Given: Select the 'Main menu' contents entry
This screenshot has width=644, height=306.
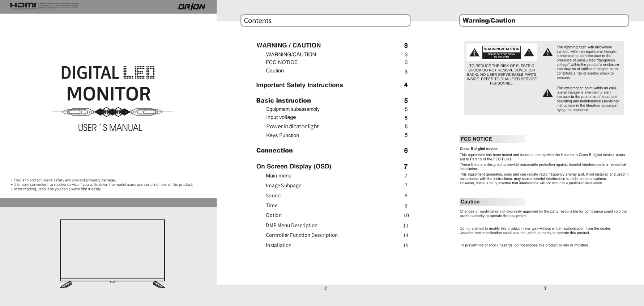Looking at the screenshot, I should pyautogui.click(x=278, y=176).
